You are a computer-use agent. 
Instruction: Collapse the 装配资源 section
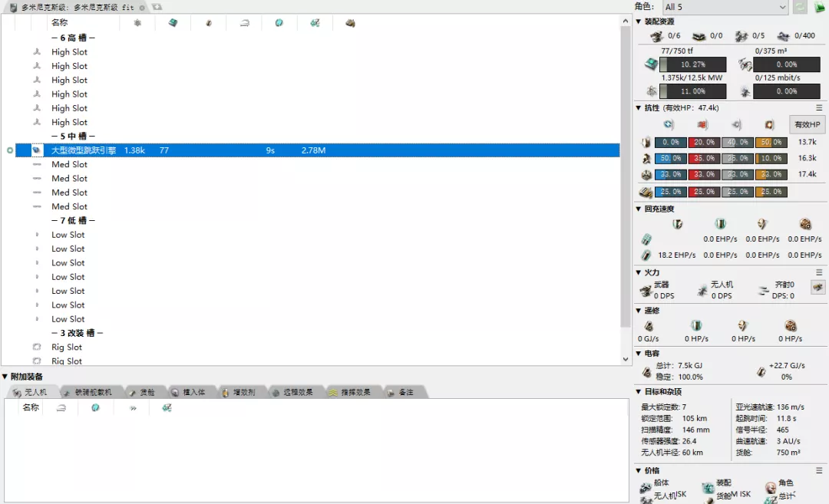(638, 21)
